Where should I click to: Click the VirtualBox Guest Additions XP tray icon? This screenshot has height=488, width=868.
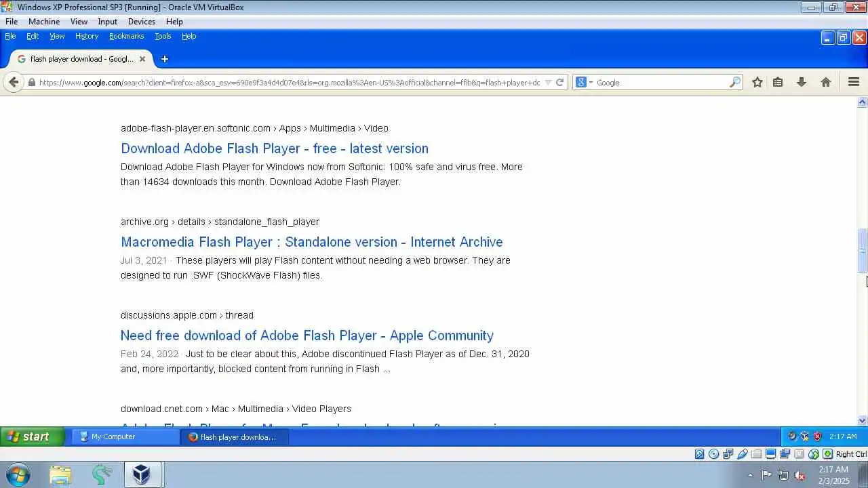[x=804, y=436]
